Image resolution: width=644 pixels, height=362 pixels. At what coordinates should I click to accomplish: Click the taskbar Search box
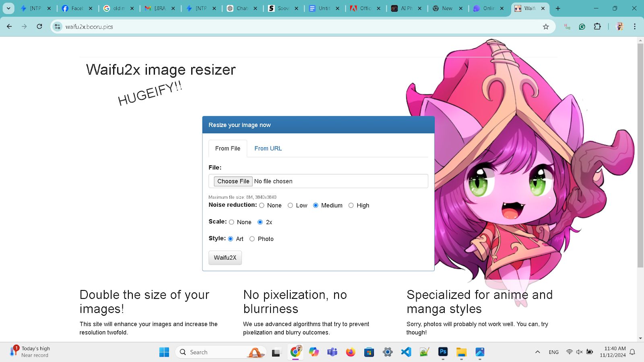pos(221,352)
